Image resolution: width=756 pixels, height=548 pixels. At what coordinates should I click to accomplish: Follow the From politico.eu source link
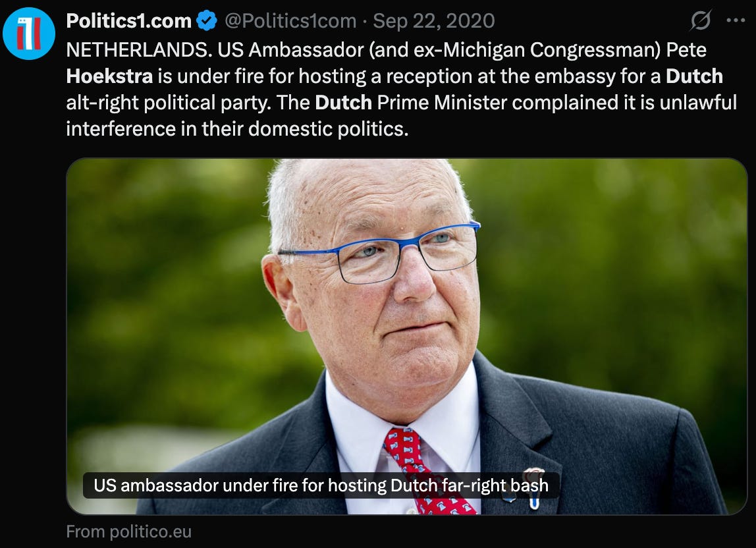click(x=128, y=532)
